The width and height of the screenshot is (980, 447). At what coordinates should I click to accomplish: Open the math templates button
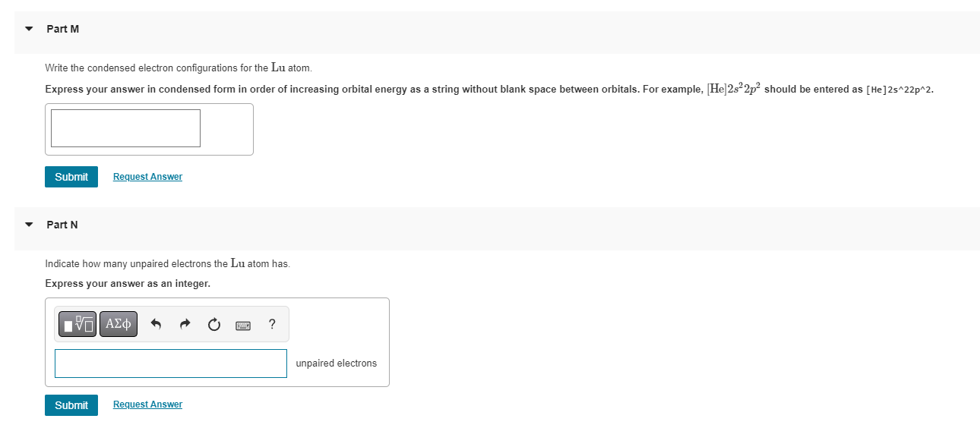pos(78,324)
